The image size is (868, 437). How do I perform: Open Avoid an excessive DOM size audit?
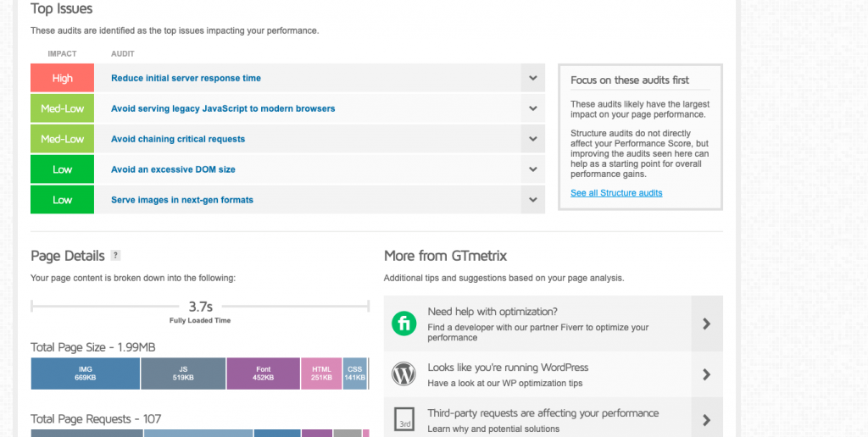click(x=173, y=169)
